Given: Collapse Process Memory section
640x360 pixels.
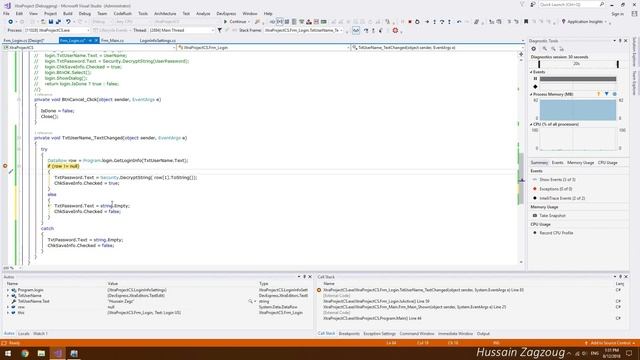Looking at the screenshot, I should click(x=531, y=94).
